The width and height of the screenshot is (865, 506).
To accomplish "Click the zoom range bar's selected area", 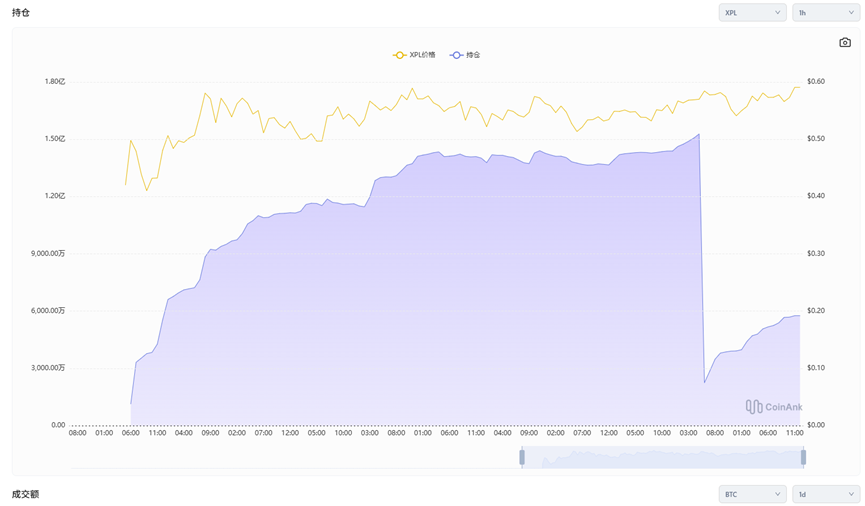I will point(662,457).
